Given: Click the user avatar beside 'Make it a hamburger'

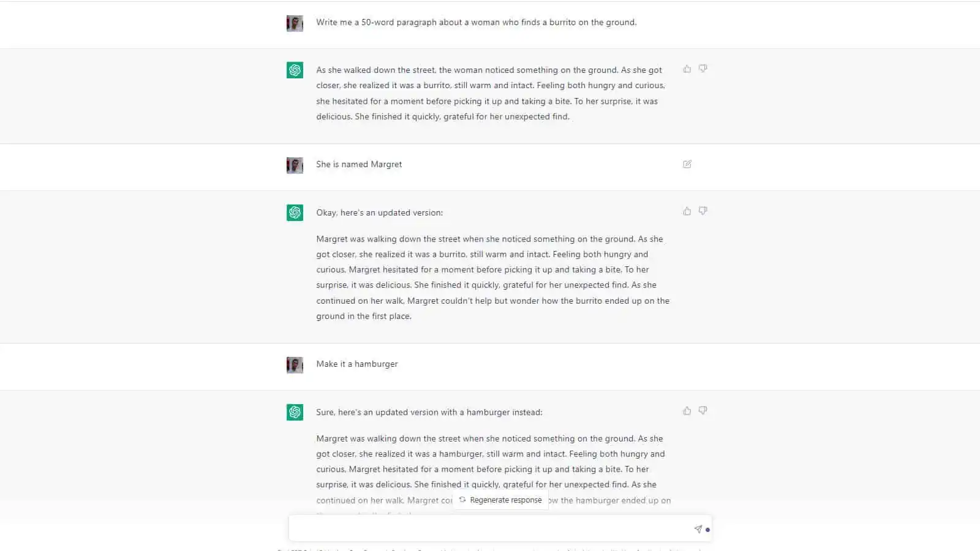Looking at the screenshot, I should click(x=295, y=365).
